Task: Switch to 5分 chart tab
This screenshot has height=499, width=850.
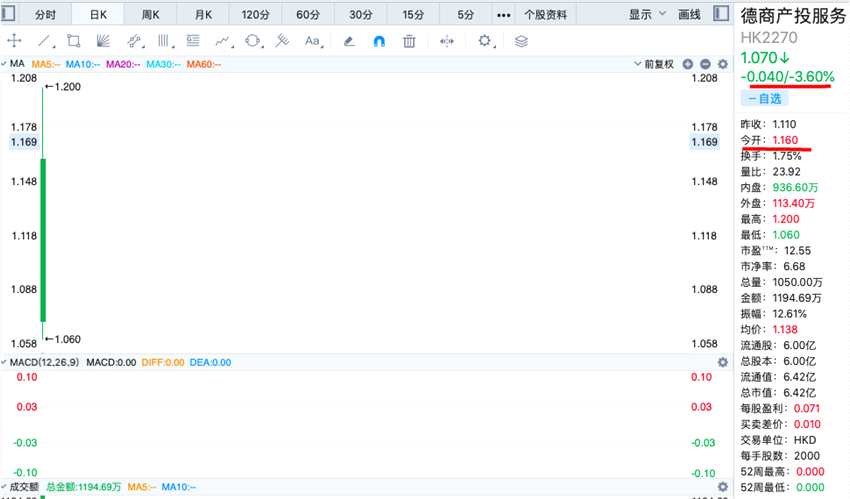Action: pos(466,15)
